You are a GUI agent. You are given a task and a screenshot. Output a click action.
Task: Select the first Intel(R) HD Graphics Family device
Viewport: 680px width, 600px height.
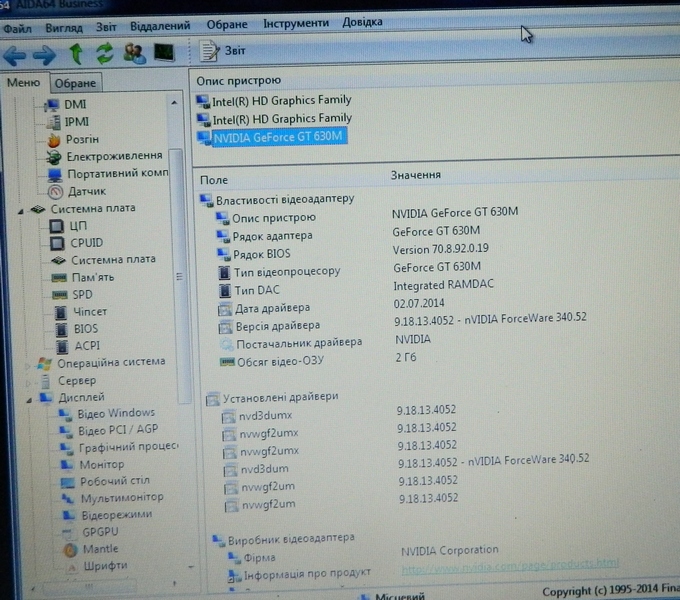coord(281,101)
